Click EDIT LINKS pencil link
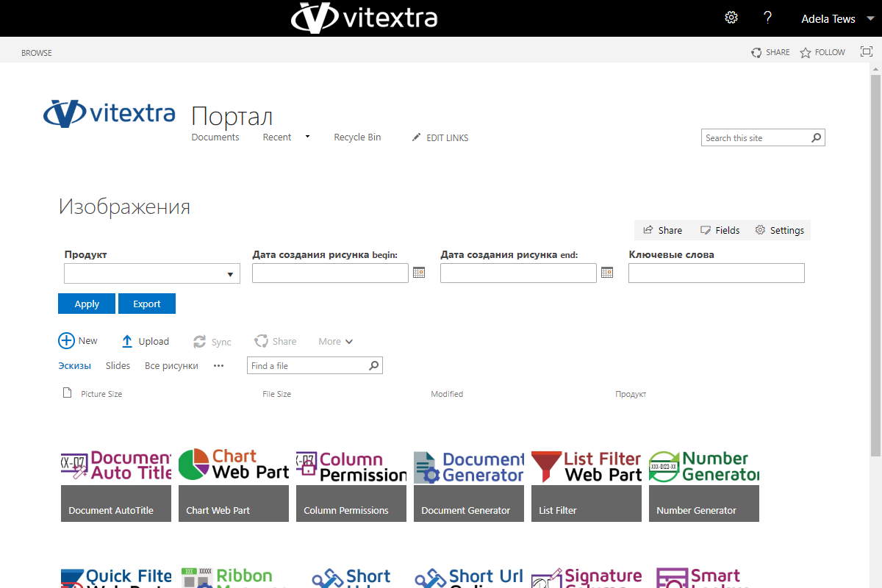Viewport: 882px width, 588px height. (440, 137)
